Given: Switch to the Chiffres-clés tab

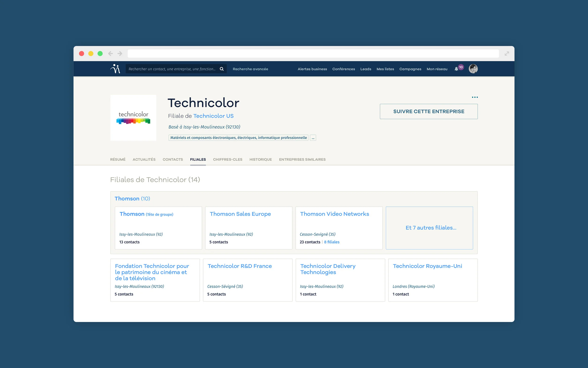Looking at the screenshot, I should coord(227,159).
